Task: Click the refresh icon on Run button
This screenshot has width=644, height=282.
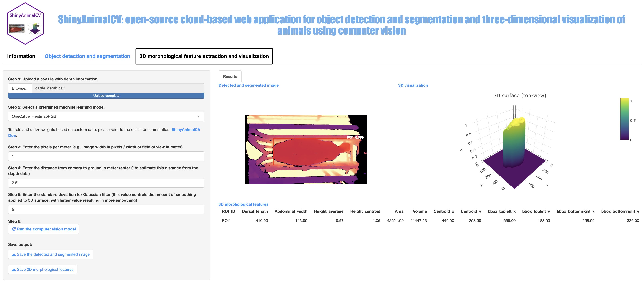Action: (x=14, y=229)
